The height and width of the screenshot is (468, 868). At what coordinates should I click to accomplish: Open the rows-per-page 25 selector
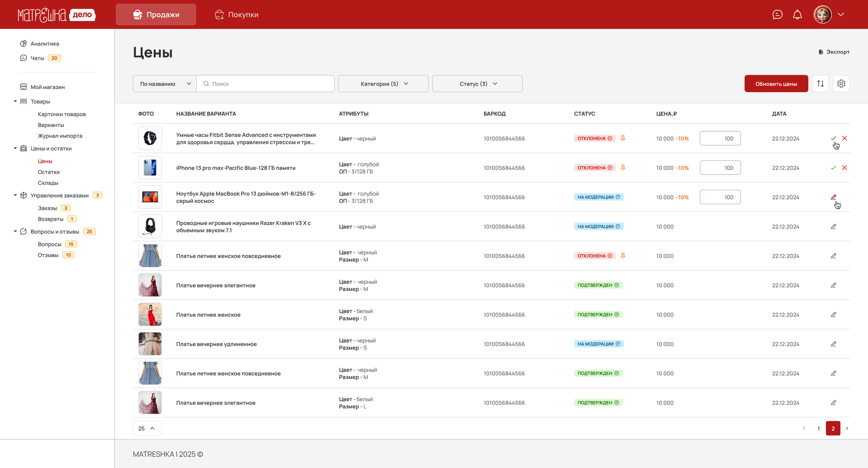(147, 428)
